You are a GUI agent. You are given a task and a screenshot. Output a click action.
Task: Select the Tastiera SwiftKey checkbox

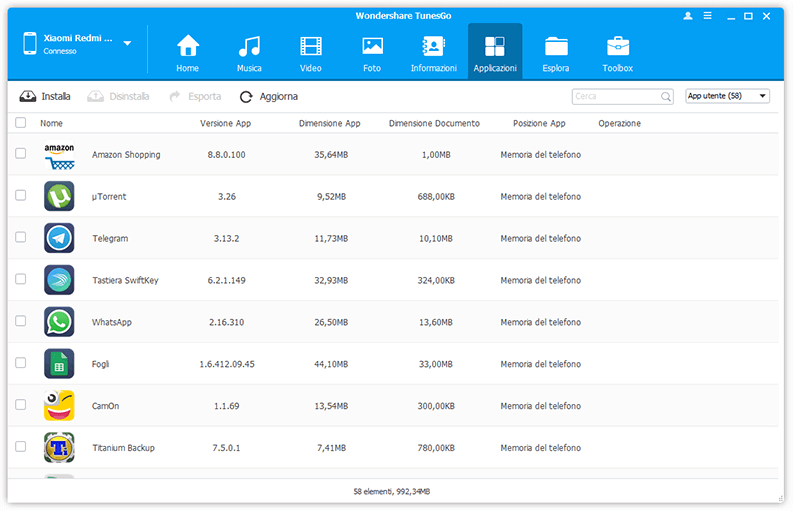[x=21, y=279]
